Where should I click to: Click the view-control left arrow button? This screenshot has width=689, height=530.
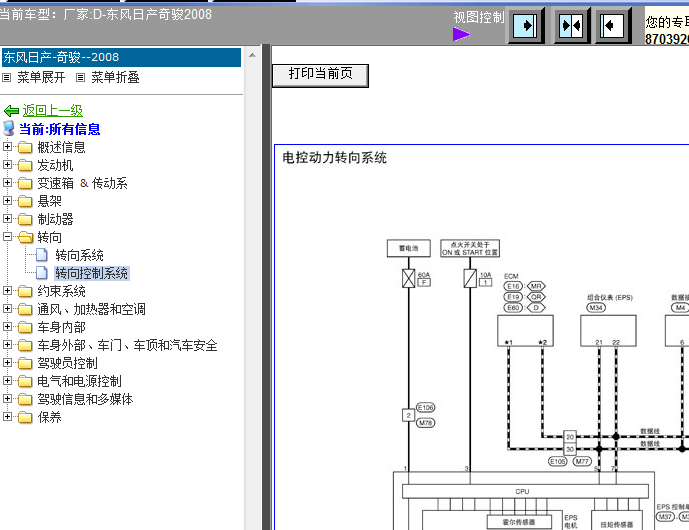point(613,25)
